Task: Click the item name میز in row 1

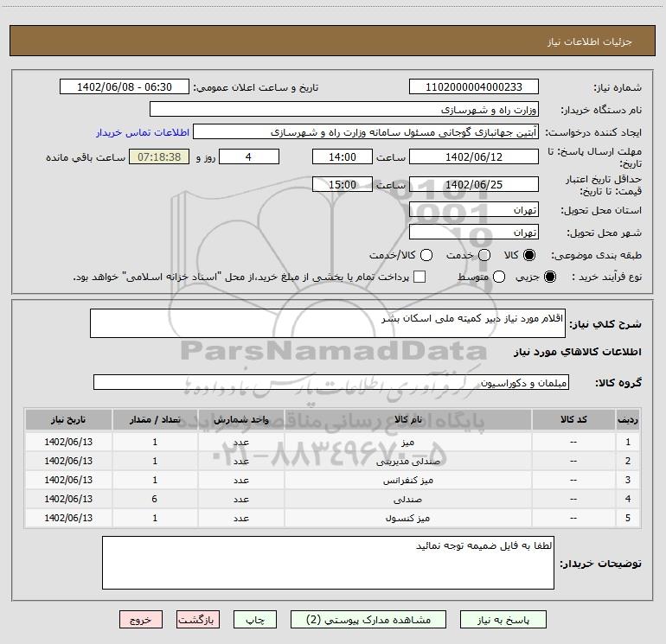Action: click(407, 442)
